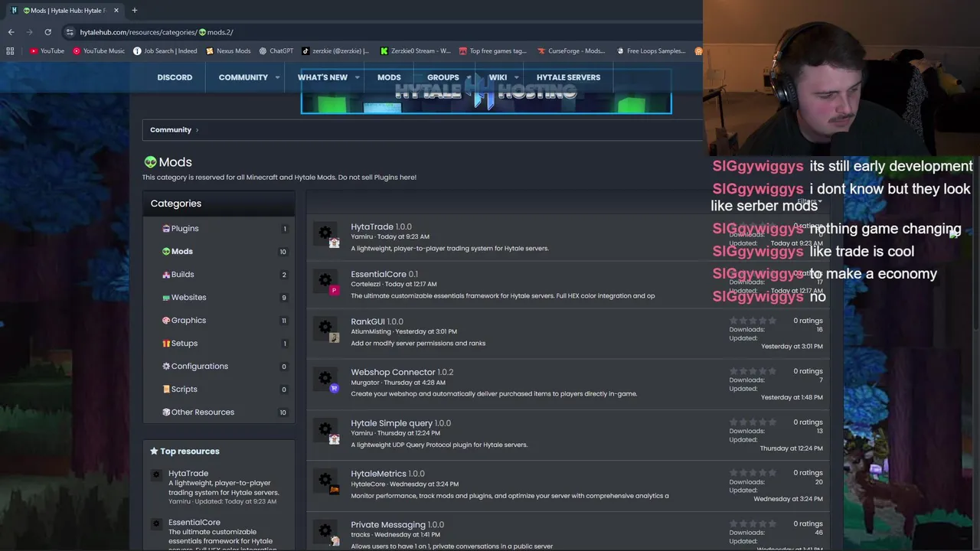Click the Hytale Simple query gear icon
This screenshot has width=980, height=551.
coord(325,429)
